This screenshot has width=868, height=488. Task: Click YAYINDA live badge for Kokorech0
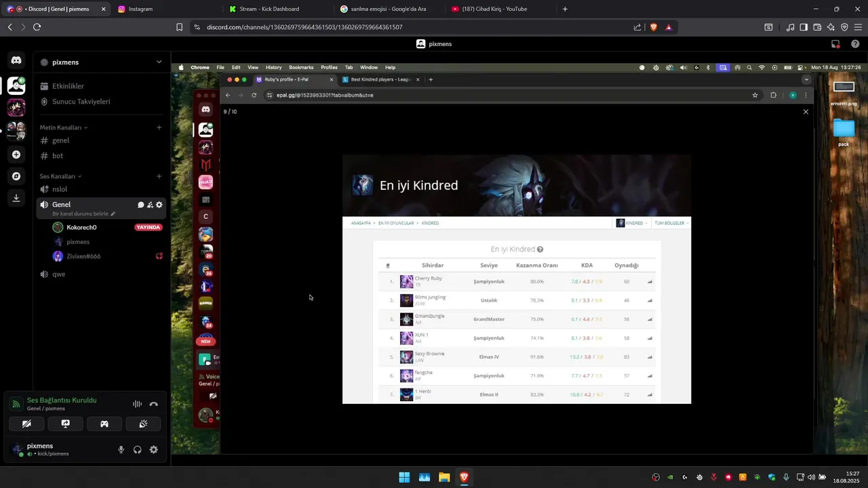(x=149, y=228)
